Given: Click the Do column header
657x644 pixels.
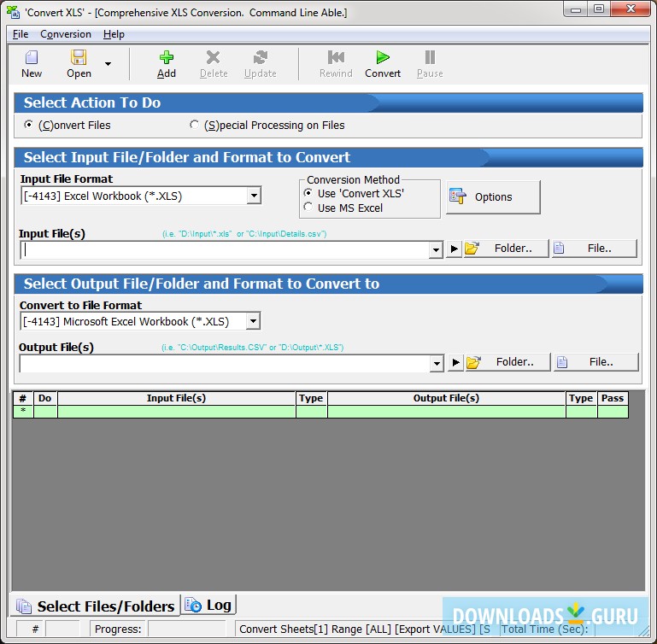Looking at the screenshot, I should (x=45, y=398).
